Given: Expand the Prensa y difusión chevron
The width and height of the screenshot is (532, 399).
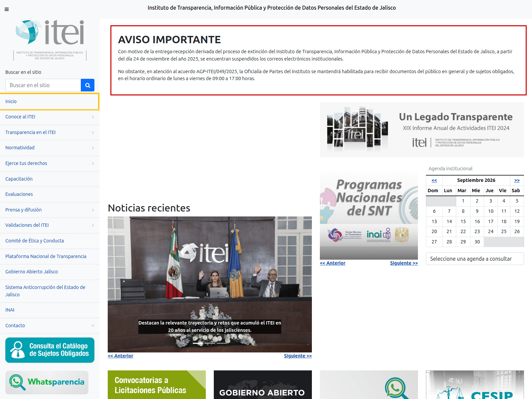Looking at the screenshot, I should point(93,210).
